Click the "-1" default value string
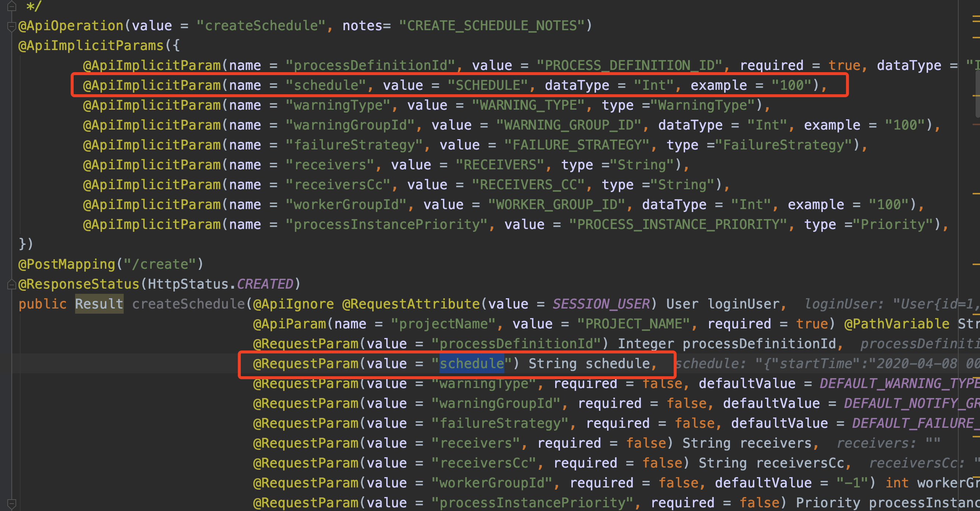 point(852,483)
